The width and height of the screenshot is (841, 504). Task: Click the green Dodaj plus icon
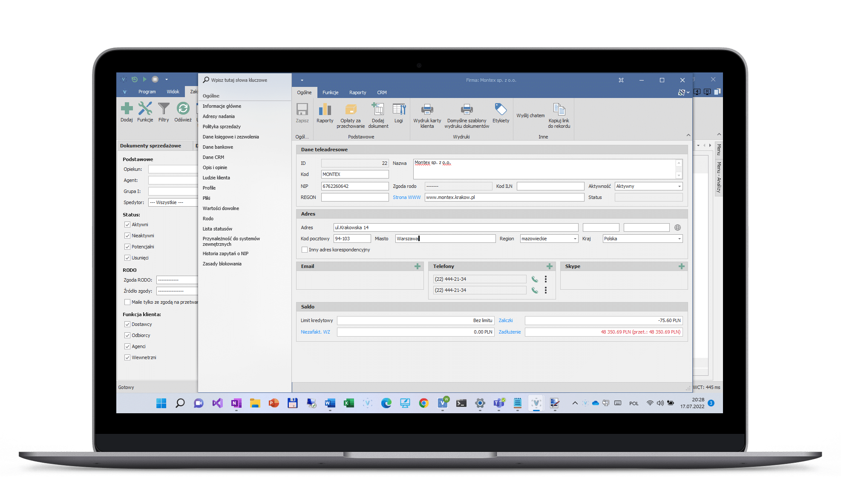click(127, 109)
